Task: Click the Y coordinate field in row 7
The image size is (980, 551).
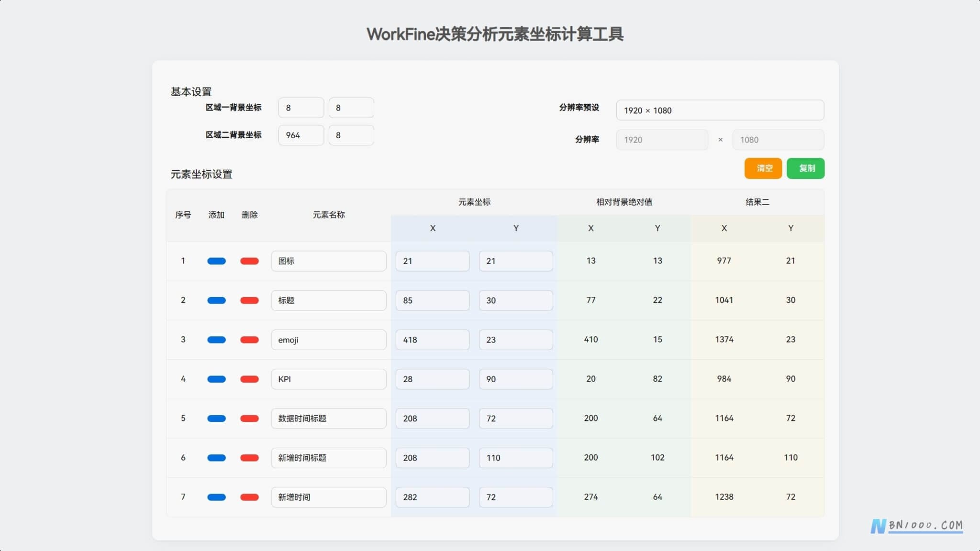Action: coord(516,497)
